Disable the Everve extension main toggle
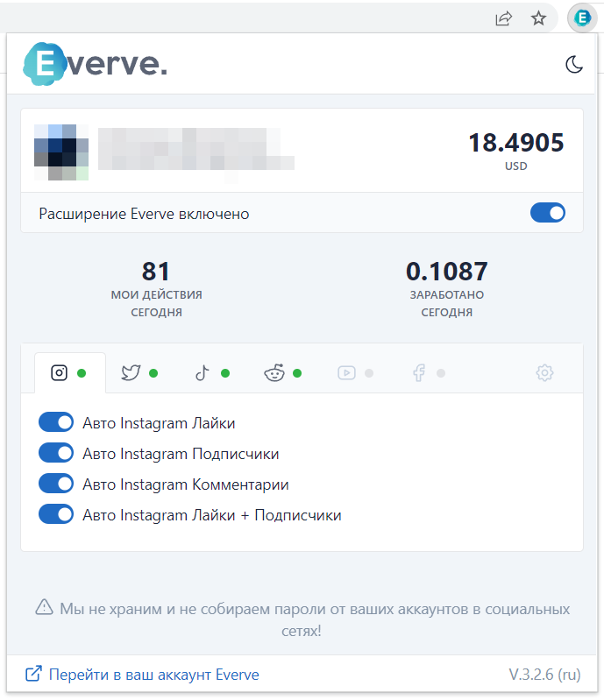 [548, 213]
